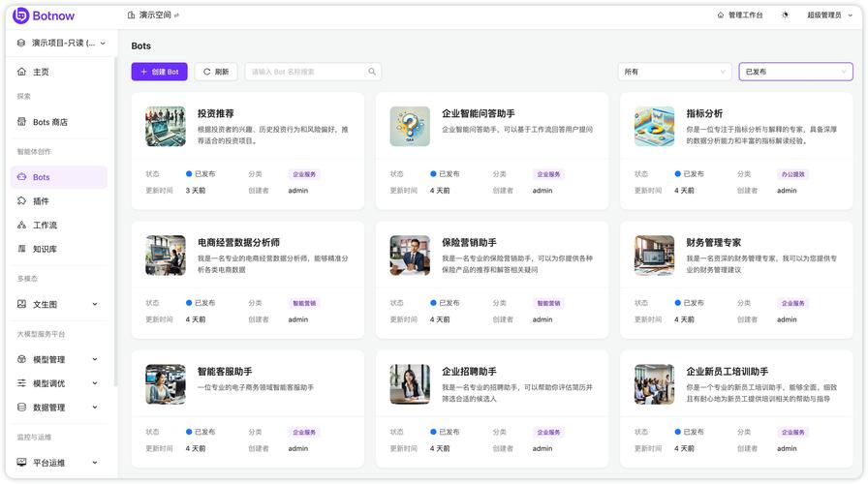Click the 企业新员工培训助手 thumbnail image

[x=654, y=384]
